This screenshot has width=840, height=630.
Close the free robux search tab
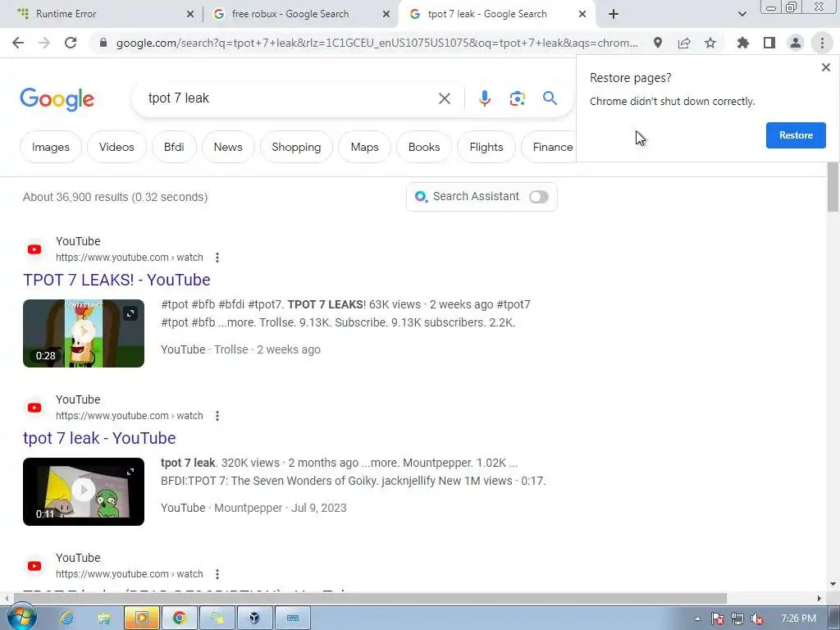(x=386, y=15)
